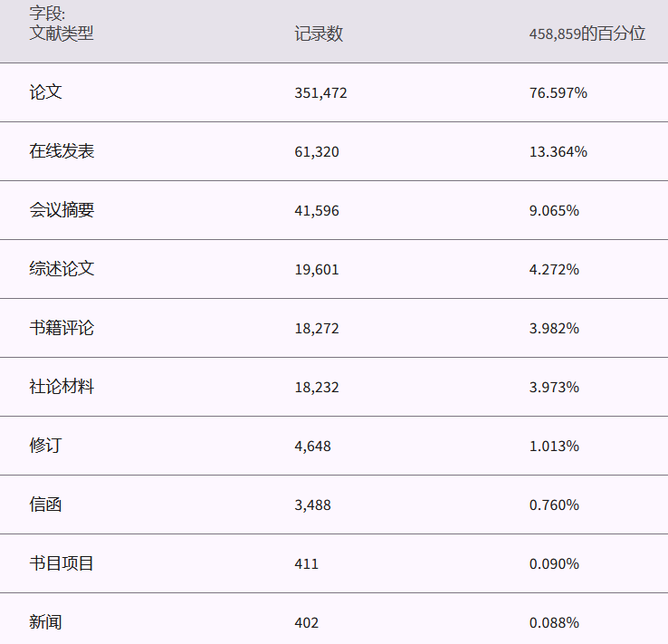Click the 4,648 record count
Viewport: 668px width, 644px height.
coord(313,446)
